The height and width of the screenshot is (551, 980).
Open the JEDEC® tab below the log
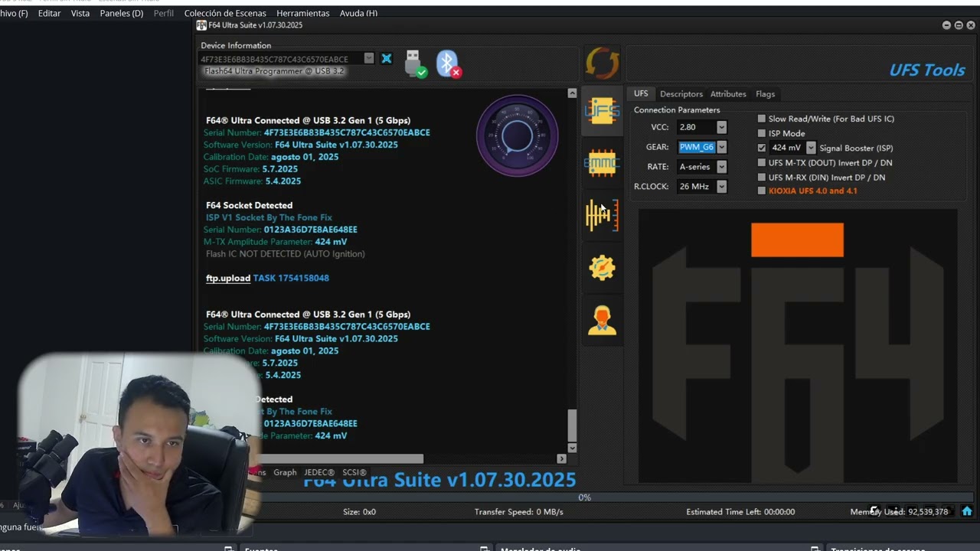coord(319,472)
